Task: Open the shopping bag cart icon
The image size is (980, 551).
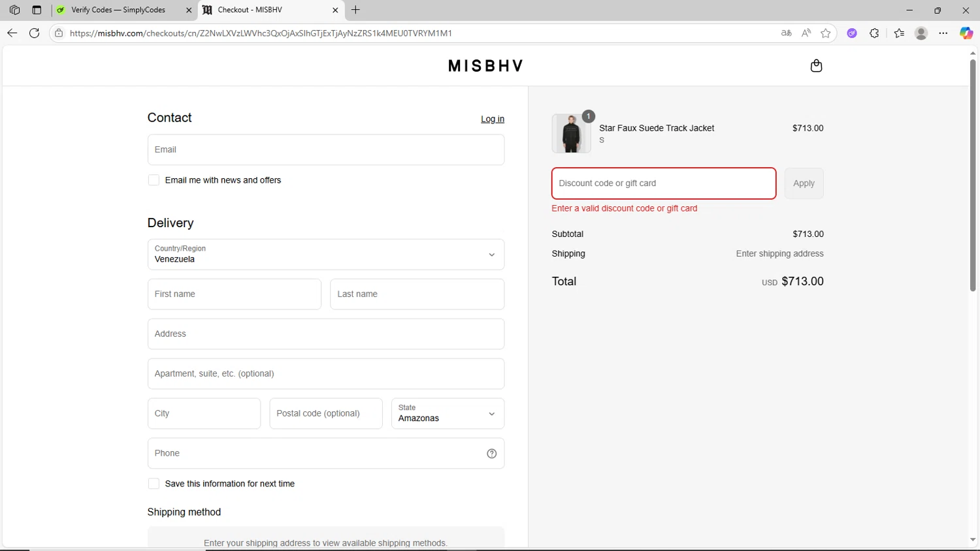Action: [x=816, y=66]
